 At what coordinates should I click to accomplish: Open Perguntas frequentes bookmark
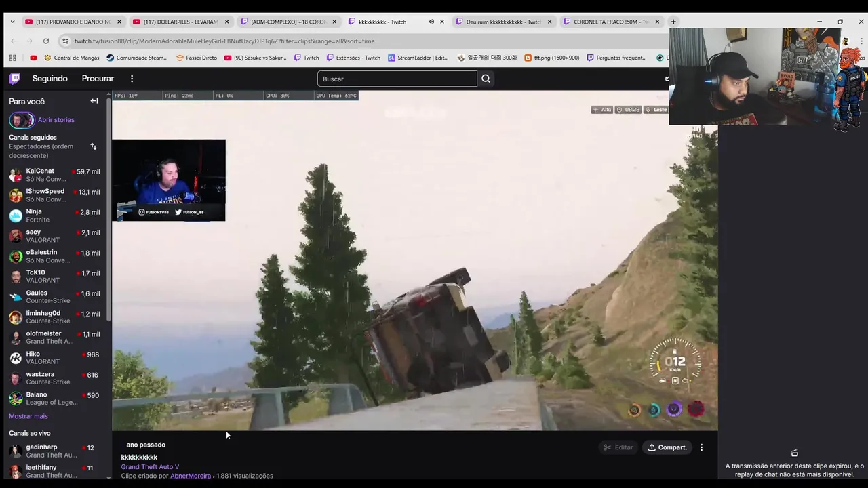click(x=616, y=58)
